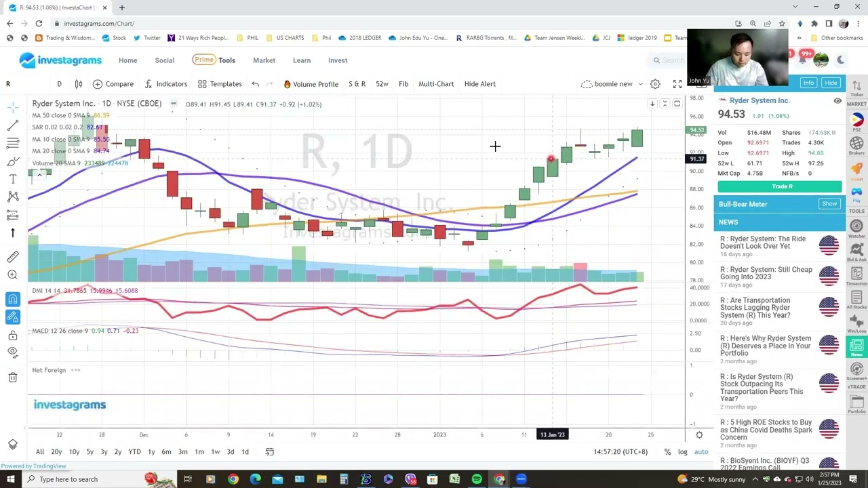
Task: Toggle log scale on price axis
Action: coord(682,452)
